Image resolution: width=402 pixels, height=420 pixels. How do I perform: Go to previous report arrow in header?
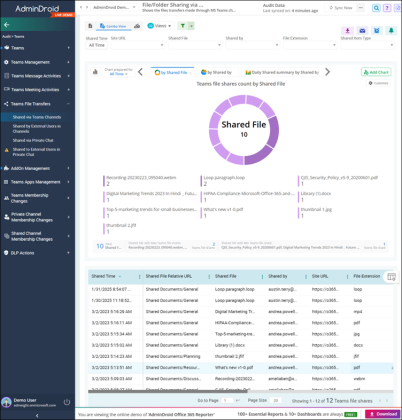[x=80, y=7]
